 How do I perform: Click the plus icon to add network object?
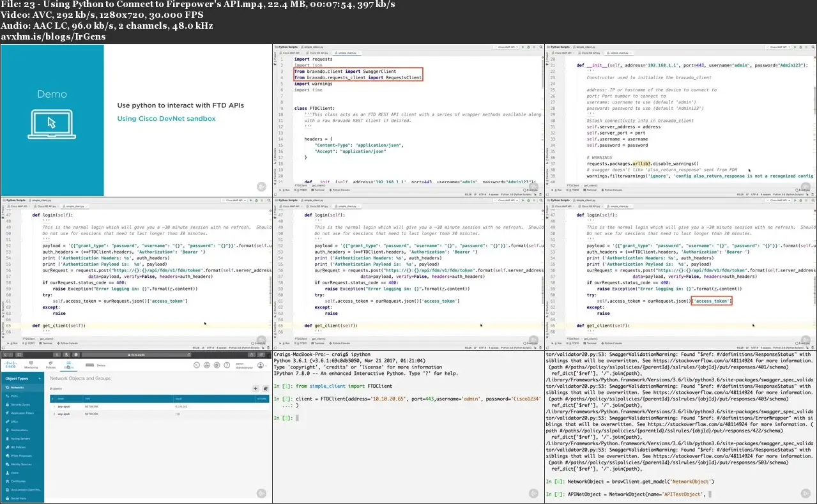(x=256, y=388)
